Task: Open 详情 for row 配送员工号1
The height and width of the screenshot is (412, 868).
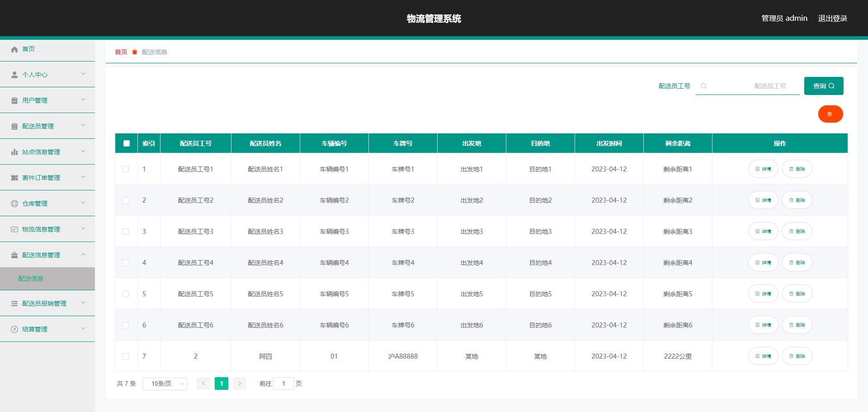Action: coord(763,169)
